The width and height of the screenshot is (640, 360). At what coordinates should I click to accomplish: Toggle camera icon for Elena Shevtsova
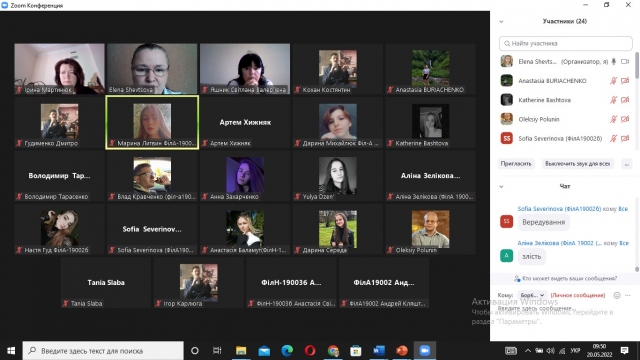point(625,62)
